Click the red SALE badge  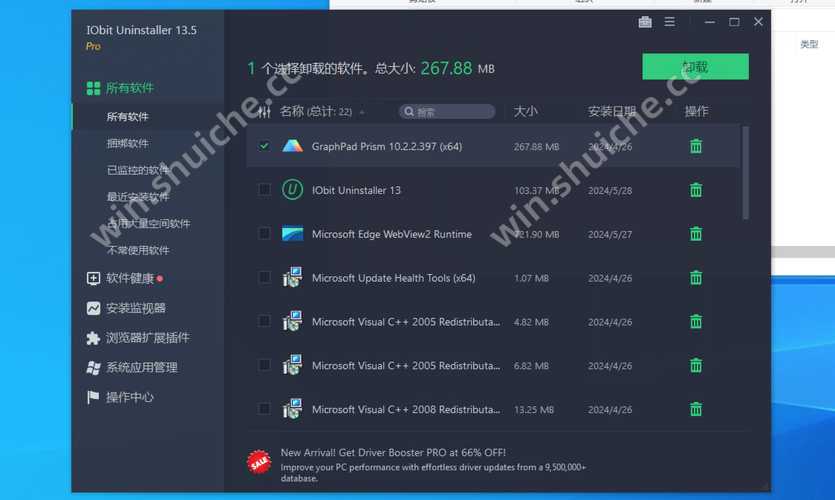(259, 462)
